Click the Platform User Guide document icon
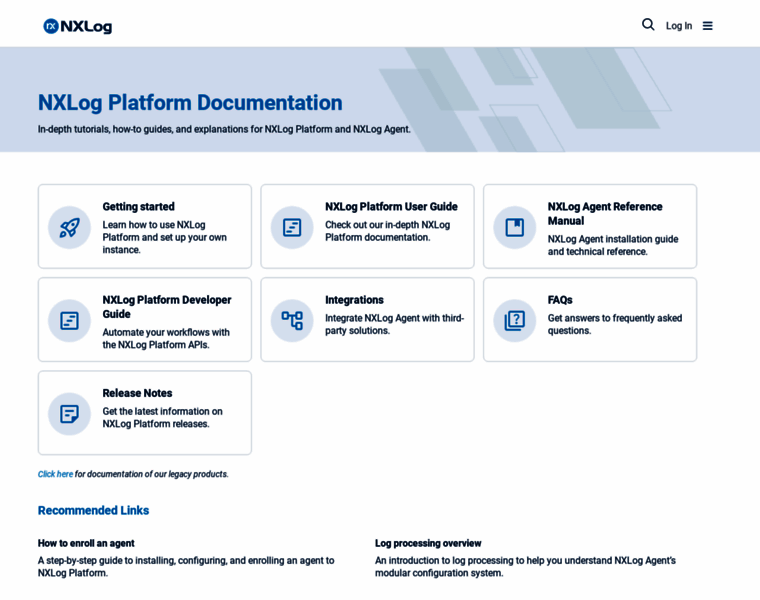The height and width of the screenshot is (600, 760). click(292, 227)
